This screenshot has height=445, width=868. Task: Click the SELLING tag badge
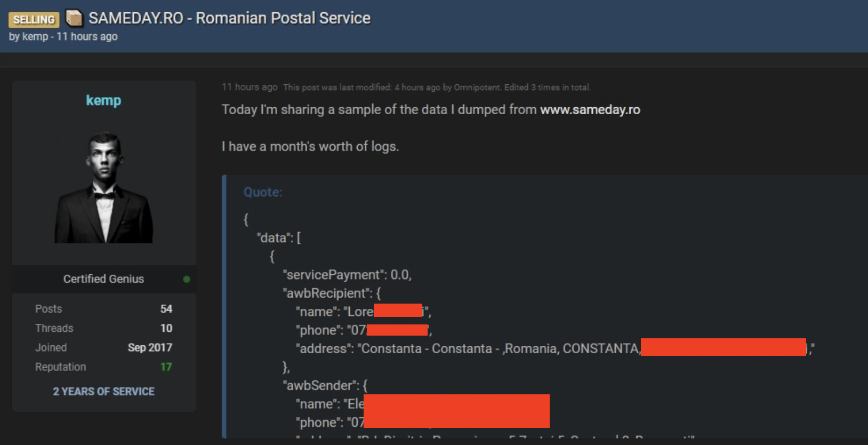point(34,20)
